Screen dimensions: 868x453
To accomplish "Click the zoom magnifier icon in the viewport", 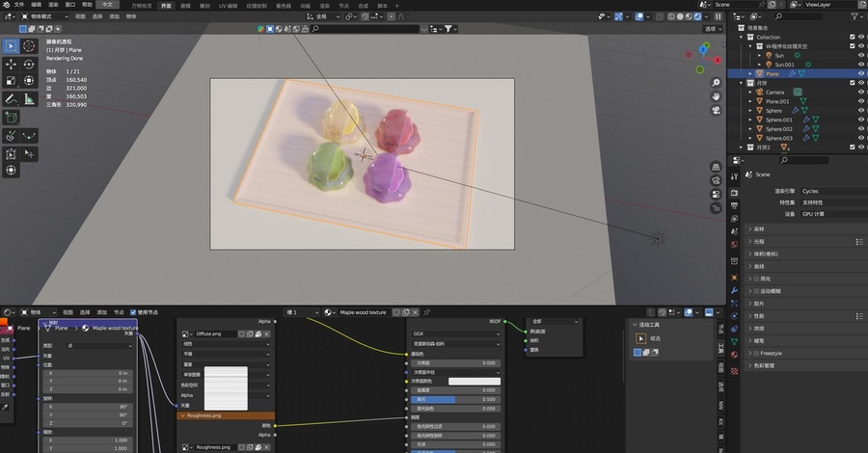I will point(716,83).
